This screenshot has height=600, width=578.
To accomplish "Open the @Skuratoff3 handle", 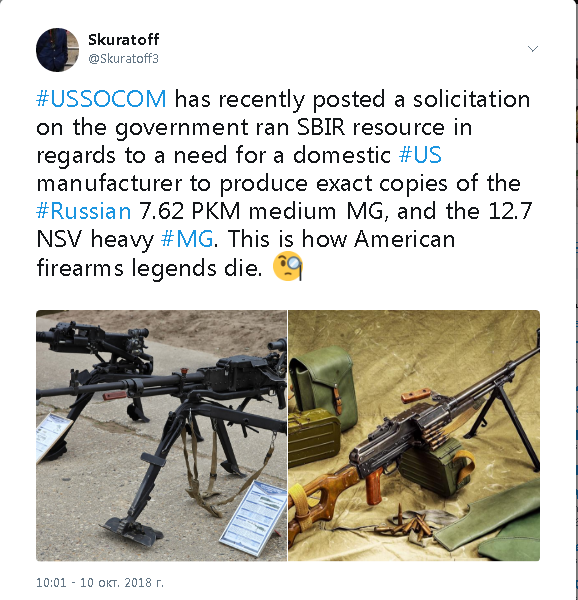I will [x=123, y=59].
